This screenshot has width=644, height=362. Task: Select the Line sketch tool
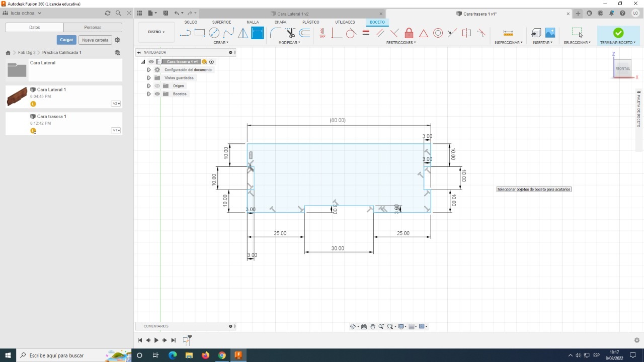(x=185, y=33)
